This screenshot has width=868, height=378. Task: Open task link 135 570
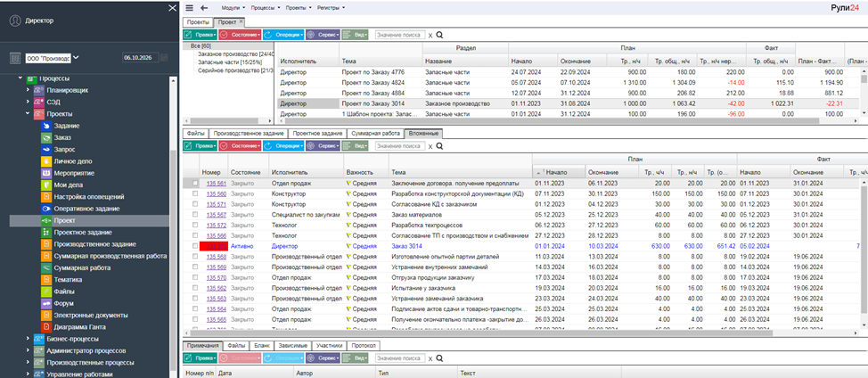tap(216, 277)
